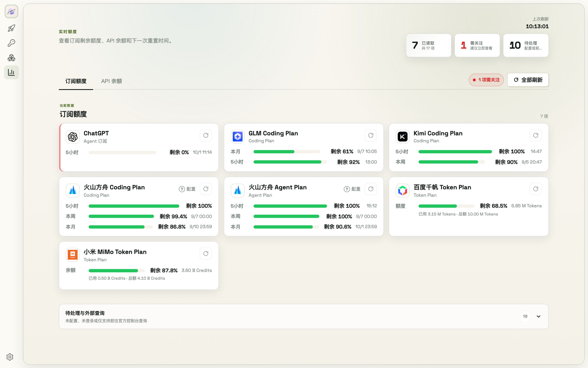Click the 火山方舟 Coding Plan logo
The width and height of the screenshot is (588, 368).
click(x=73, y=191)
